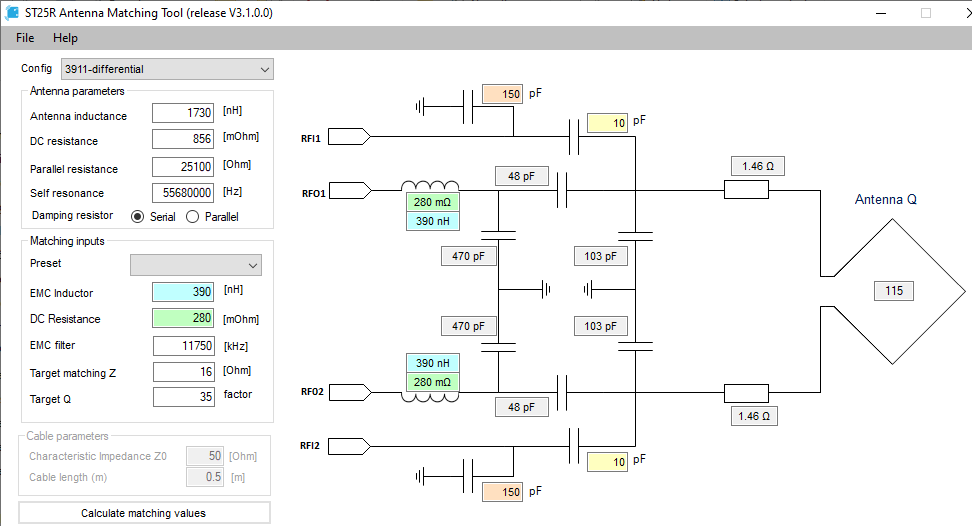Click the upper 280 mΩ inductor resistance label
The height and width of the screenshot is (526, 972).
(433, 202)
